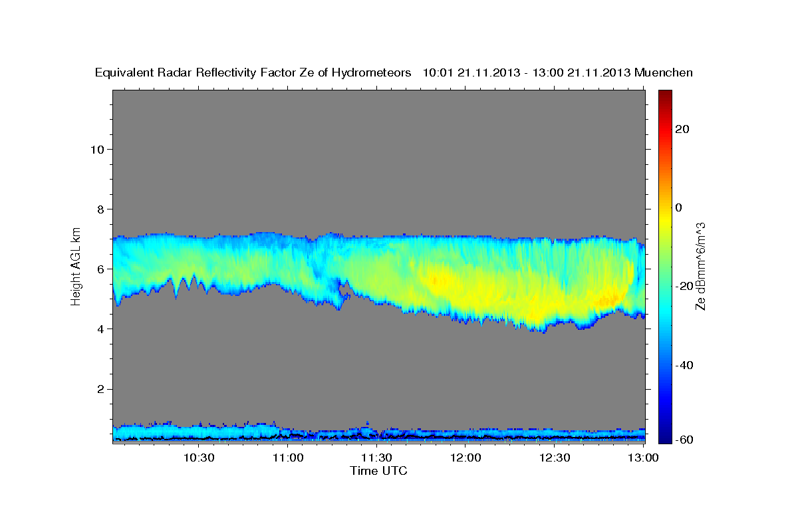Click the 11:00 time tick label
The width and height of the screenshot is (798, 532).
(x=289, y=458)
